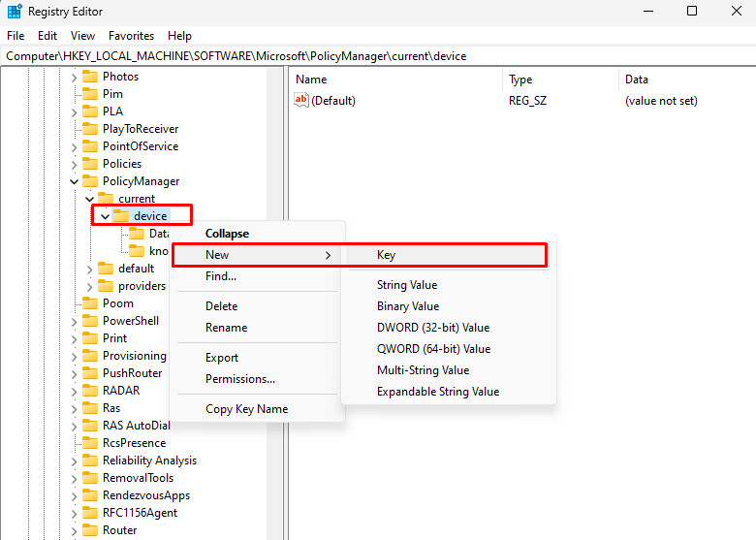Choose Copy Key Name

click(x=257, y=409)
